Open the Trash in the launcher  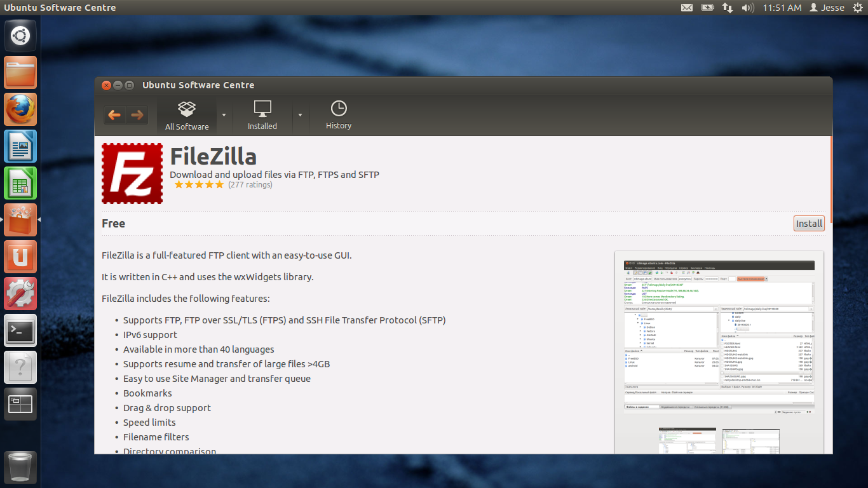pyautogui.click(x=20, y=468)
